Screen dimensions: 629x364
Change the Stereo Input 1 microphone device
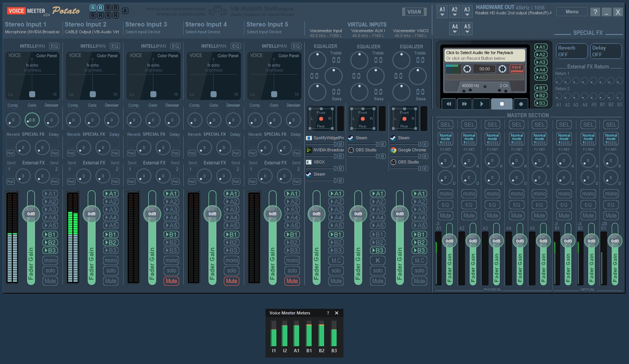[x=32, y=32]
